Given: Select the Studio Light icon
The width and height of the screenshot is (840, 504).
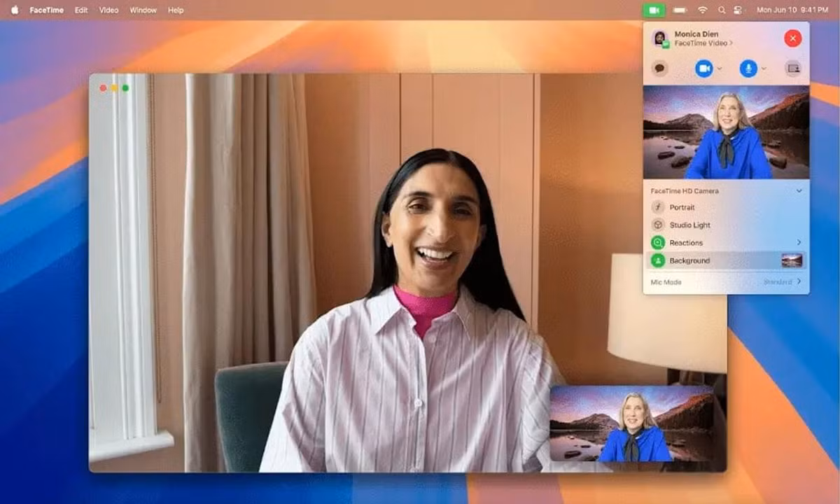Looking at the screenshot, I should pyautogui.click(x=657, y=225).
